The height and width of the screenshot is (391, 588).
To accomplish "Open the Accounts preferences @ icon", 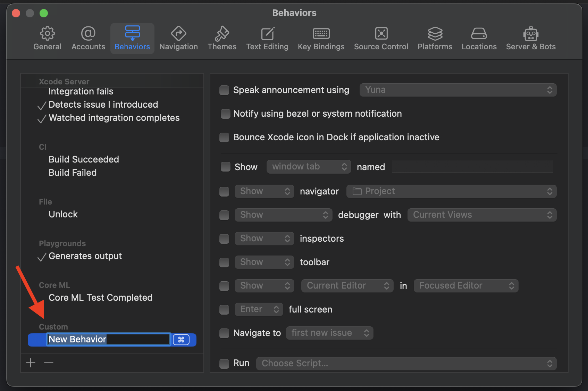I will [x=88, y=34].
